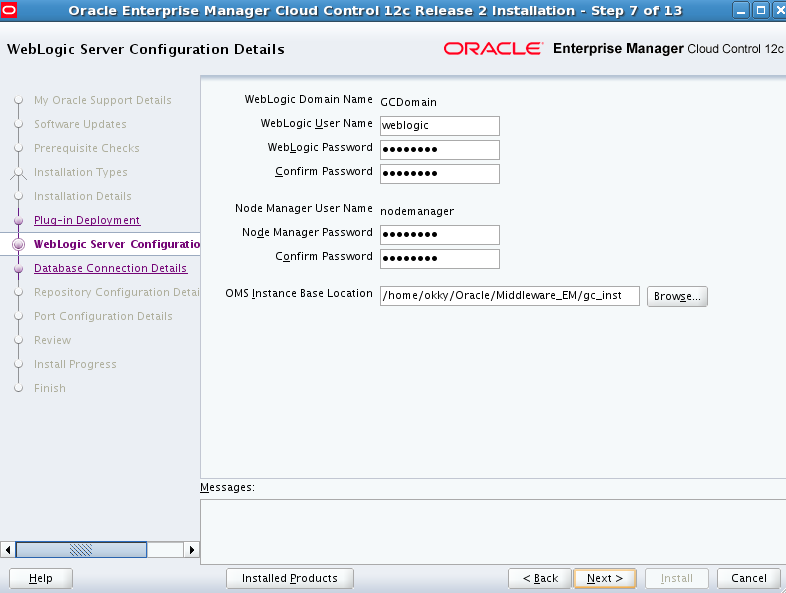Click the nodemanager user name value
Screen dimensions: 786x593
click(x=417, y=212)
